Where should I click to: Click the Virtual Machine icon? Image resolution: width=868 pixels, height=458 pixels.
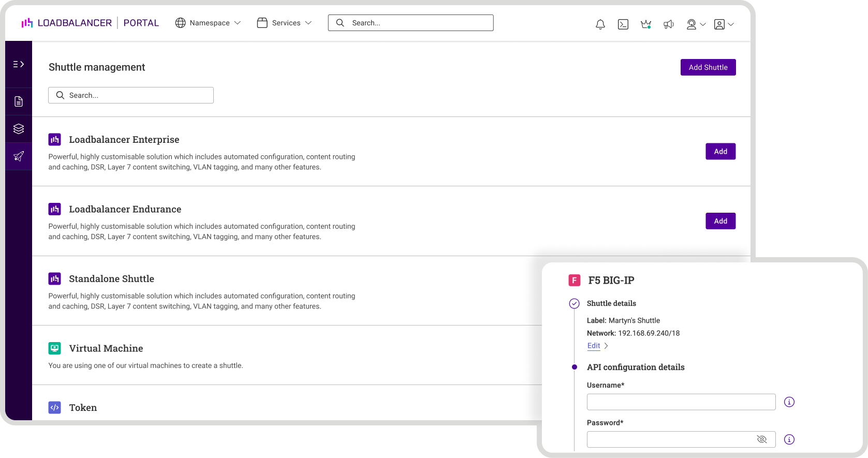click(55, 348)
